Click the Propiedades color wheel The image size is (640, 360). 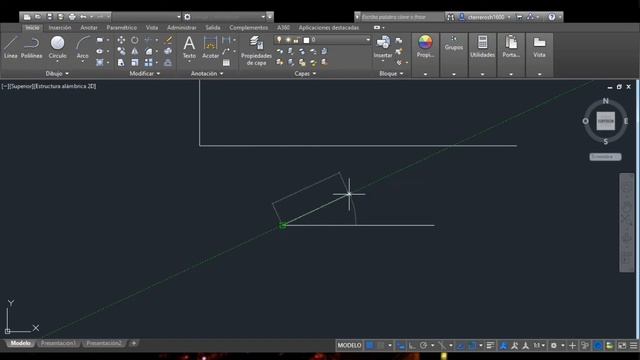tap(425, 42)
